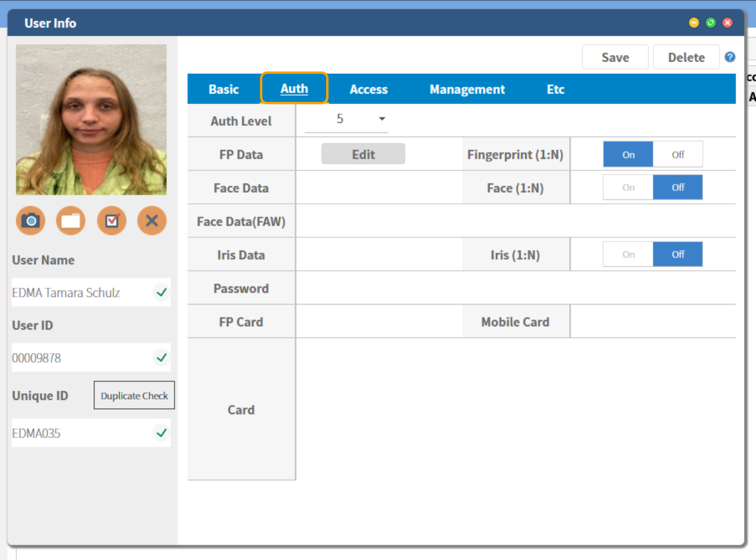Remove photo with the orange X icon
The image size is (756, 560).
[x=152, y=221]
